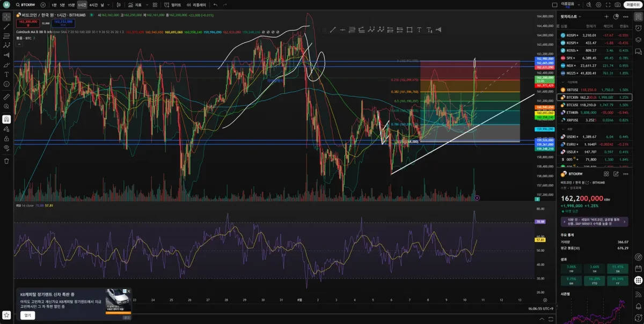
Task: Add a symbol to compare with plus icon
Action: 43,5
